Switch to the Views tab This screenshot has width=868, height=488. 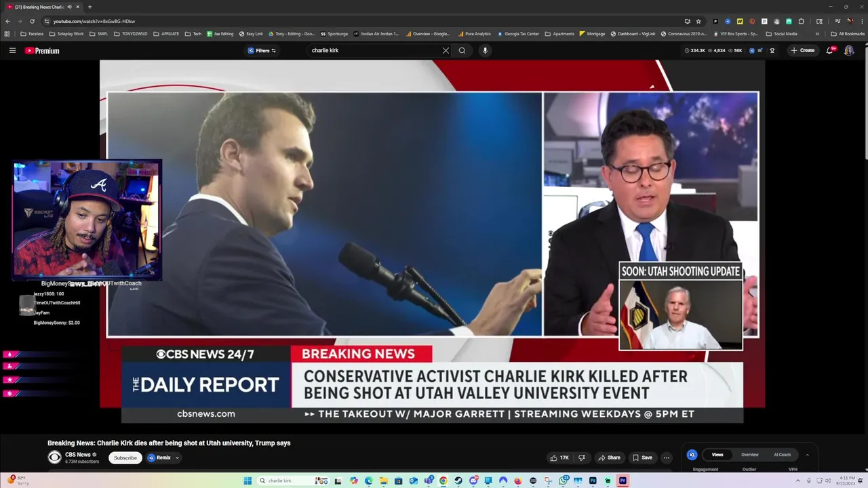coord(717,455)
